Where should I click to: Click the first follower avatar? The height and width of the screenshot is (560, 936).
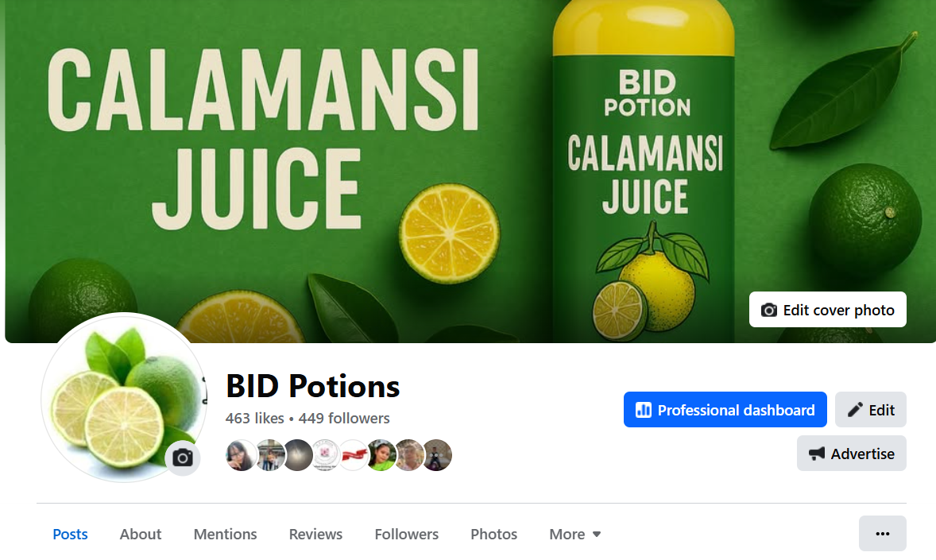pyautogui.click(x=241, y=455)
